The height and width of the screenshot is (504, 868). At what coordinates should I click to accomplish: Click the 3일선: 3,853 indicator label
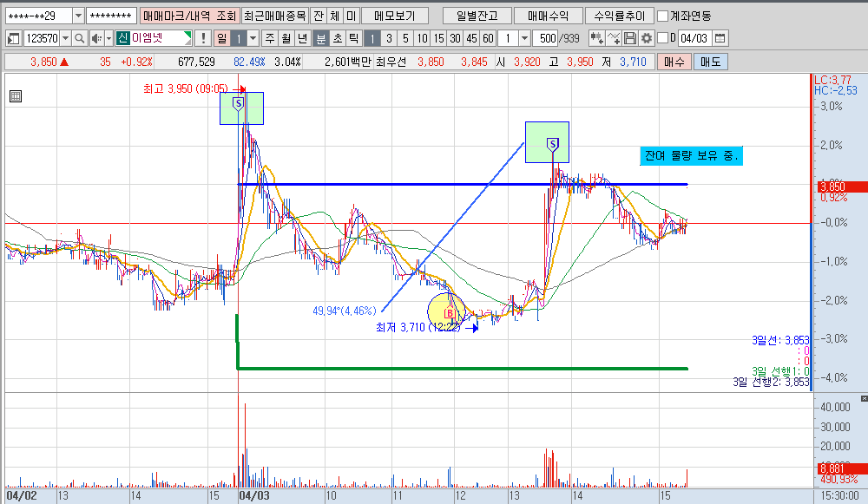780,340
